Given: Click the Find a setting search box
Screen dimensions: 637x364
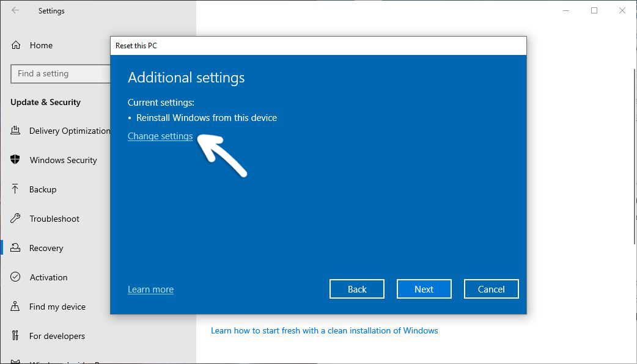Looking at the screenshot, I should coord(61,73).
